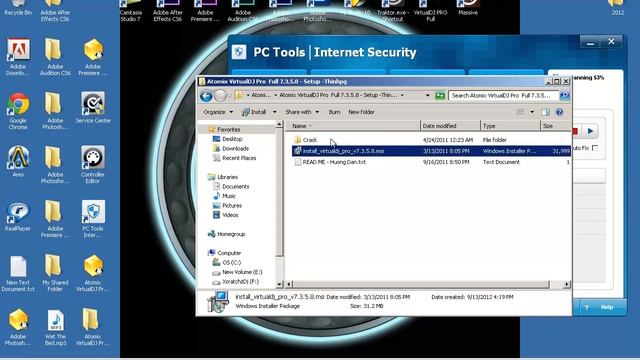Viewport: 640px width, 360px height.
Task: Sort by Size column header
Action: (555, 126)
